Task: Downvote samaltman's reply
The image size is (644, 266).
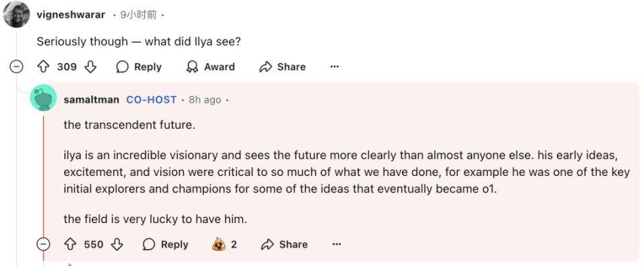Action: point(117,245)
